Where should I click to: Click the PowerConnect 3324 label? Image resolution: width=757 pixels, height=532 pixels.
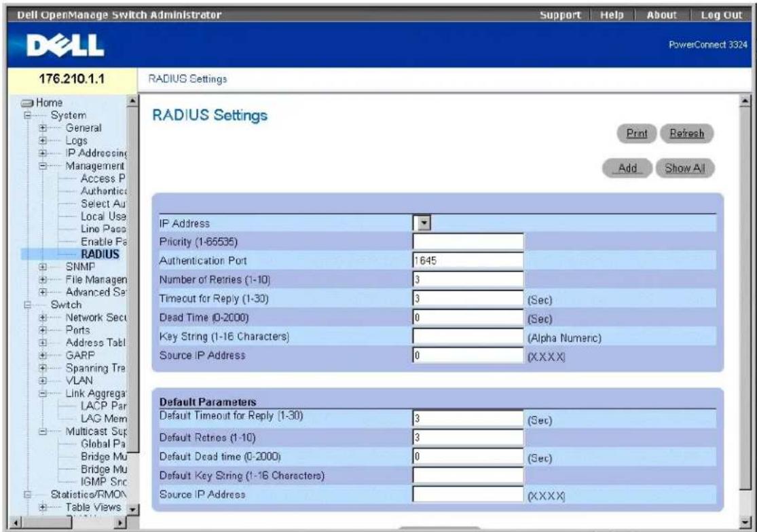coord(707,45)
